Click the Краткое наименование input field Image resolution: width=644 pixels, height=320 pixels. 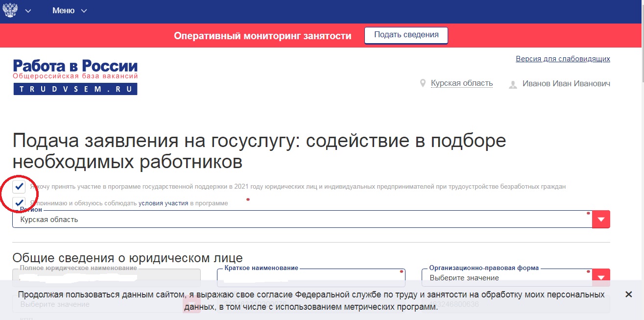(310, 278)
